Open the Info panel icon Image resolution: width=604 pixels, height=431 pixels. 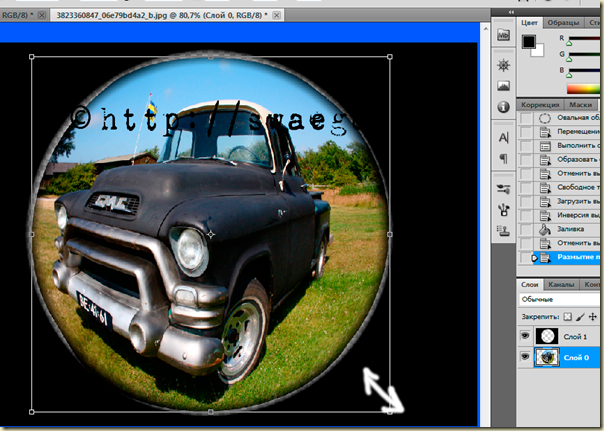click(502, 107)
